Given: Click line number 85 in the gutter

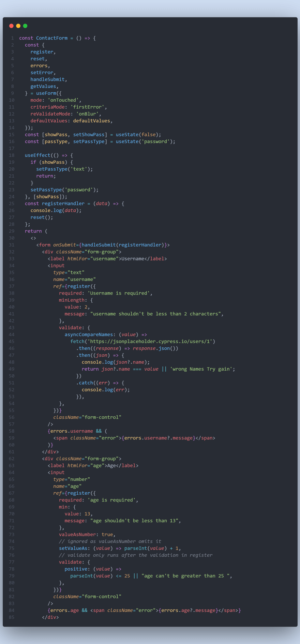Looking at the screenshot, I should click(12, 617).
